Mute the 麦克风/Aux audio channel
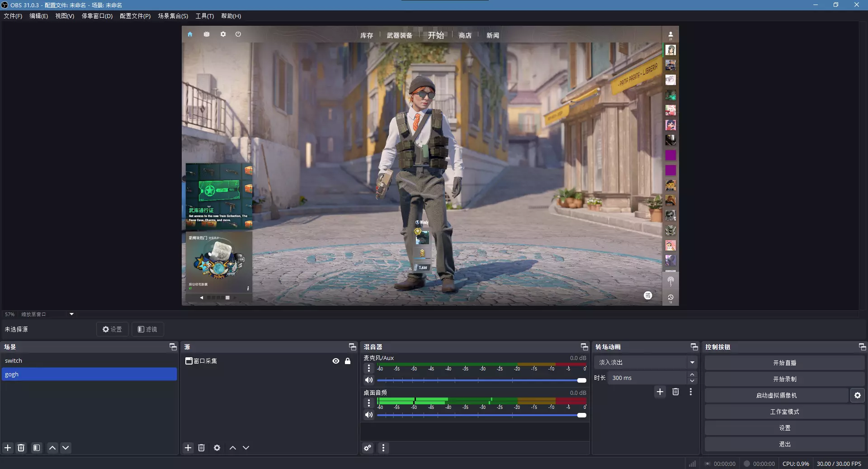Viewport: 868px width, 469px height. click(x=369, y=380)
